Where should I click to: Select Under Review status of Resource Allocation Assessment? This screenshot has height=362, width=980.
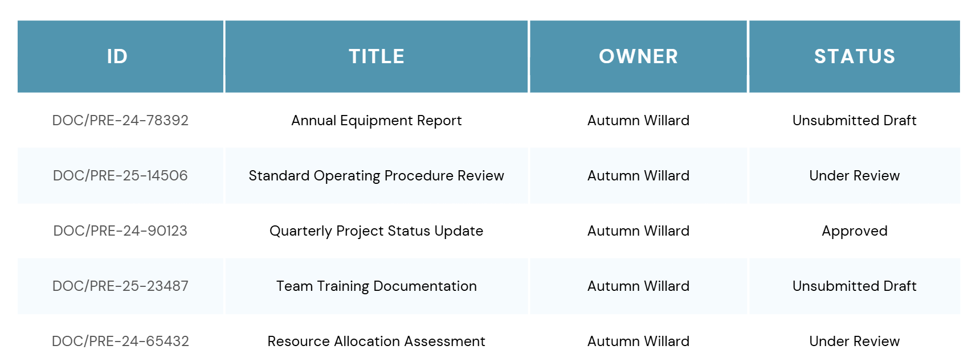click(x=854, y=342)
